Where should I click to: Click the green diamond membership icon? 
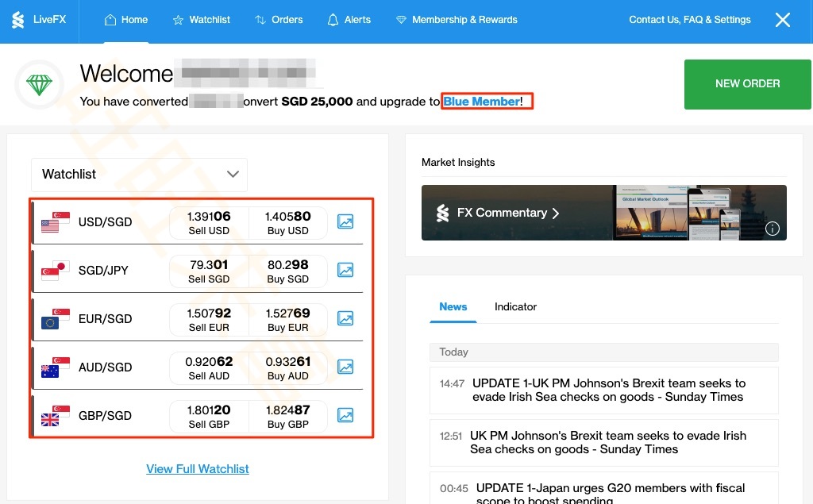tap(40, 84)
